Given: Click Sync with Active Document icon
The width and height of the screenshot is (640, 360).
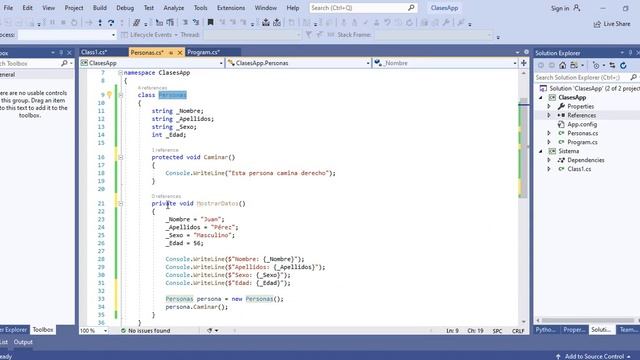Looking at the screenshot, I should click(612, 65).
